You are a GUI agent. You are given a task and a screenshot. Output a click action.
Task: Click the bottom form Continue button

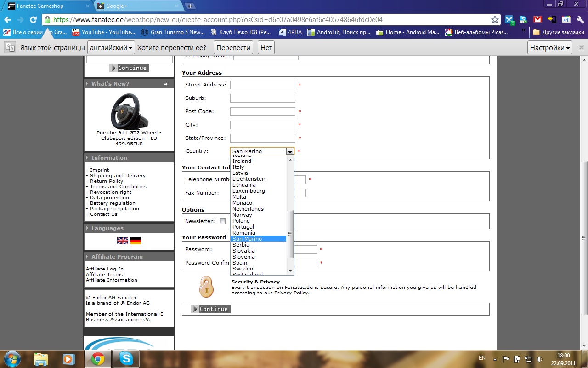tap(211, 309)
